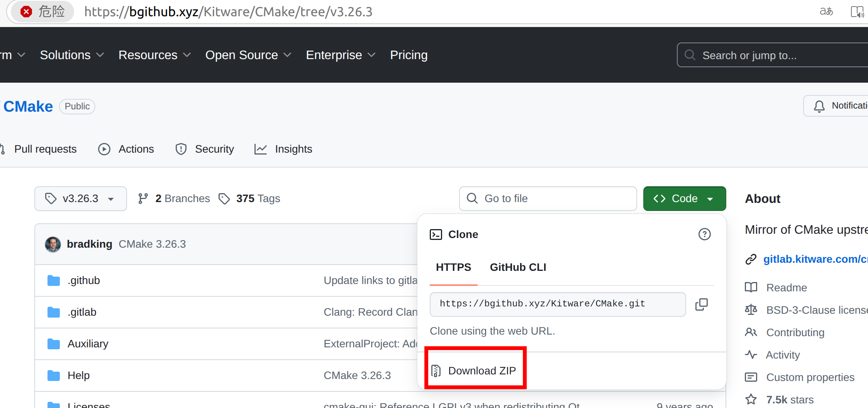Click the link chain icon in About section

751,259
